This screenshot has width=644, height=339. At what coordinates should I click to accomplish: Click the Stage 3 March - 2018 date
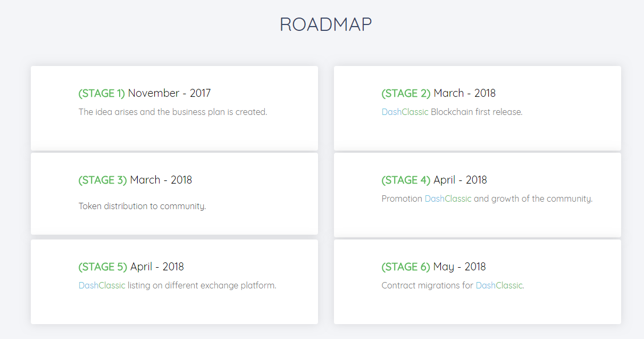[161, 180]
